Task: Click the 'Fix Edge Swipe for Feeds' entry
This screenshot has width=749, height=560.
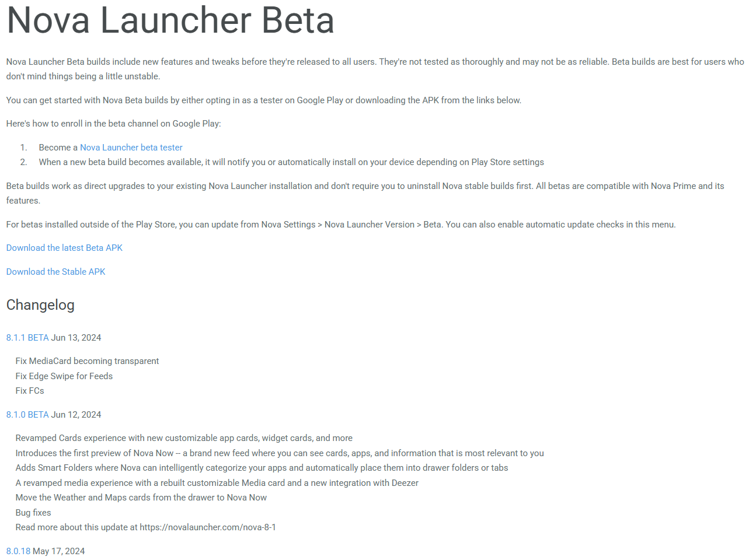Action: coord(64,376)
